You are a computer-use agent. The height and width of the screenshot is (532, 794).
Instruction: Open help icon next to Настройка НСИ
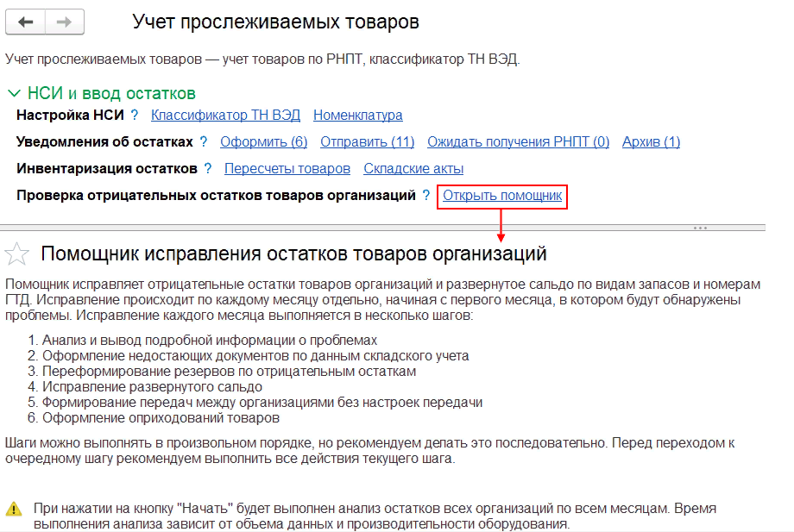click(135, 116)
